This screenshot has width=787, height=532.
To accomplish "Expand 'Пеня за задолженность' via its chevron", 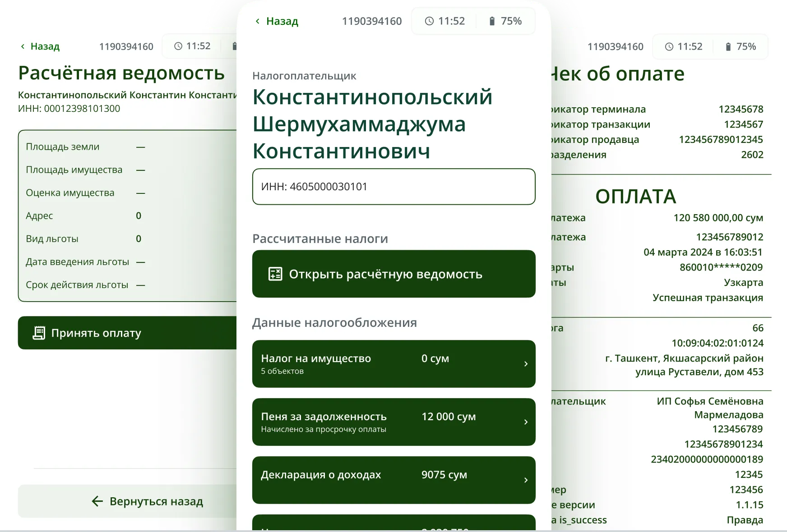I will 526,422.
